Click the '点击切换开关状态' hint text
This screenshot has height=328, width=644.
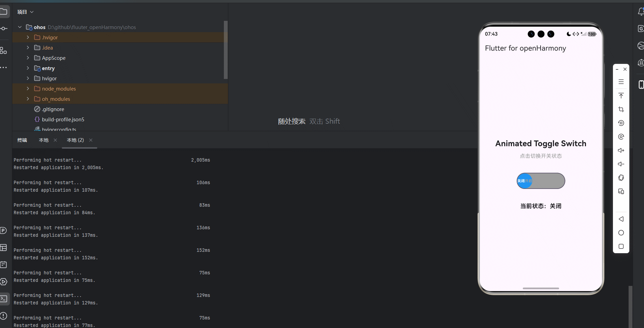click(541, 156)
